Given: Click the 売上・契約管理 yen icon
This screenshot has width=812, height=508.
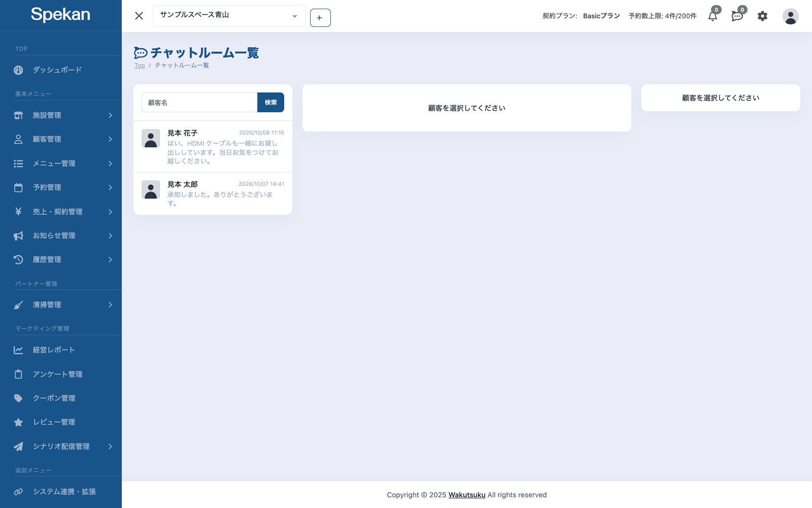Looking at the screenshot, I should [18, 211].
